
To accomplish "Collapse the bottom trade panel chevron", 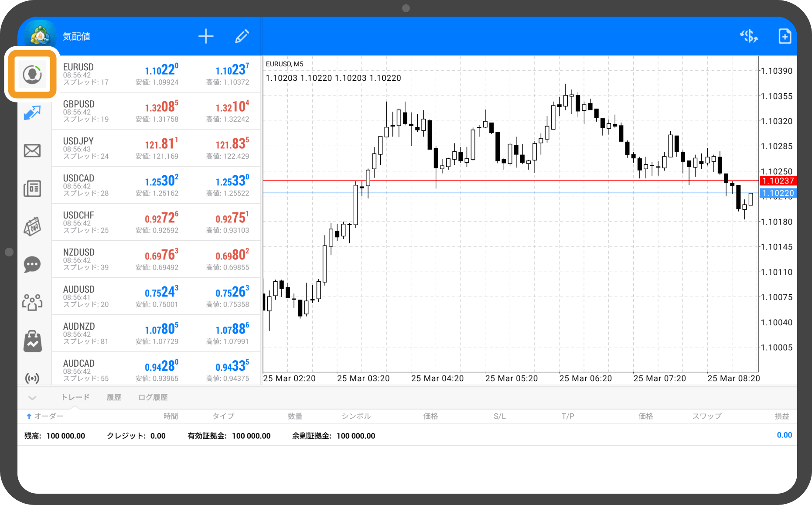I will coord(32,398).
